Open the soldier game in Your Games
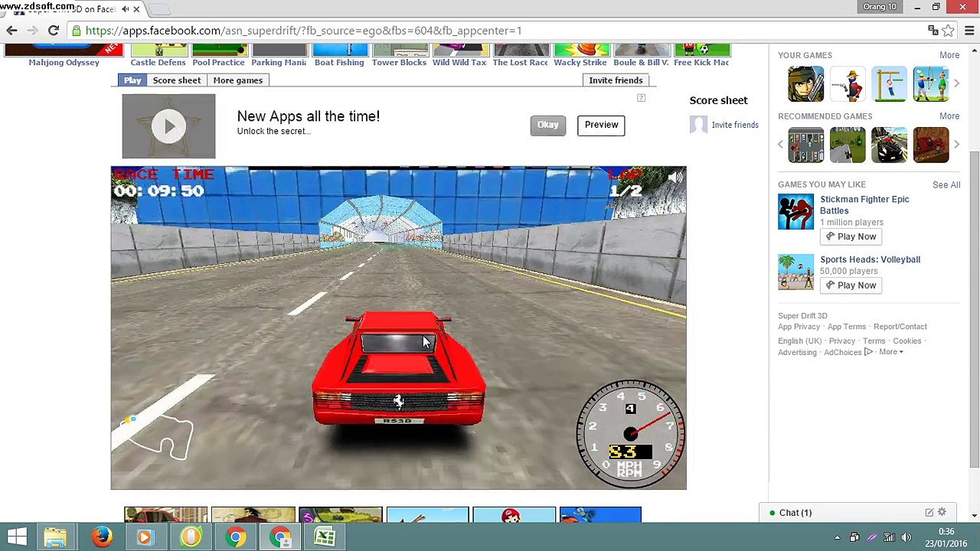Viewport: 980px width, 551px height. coord(806,84)
